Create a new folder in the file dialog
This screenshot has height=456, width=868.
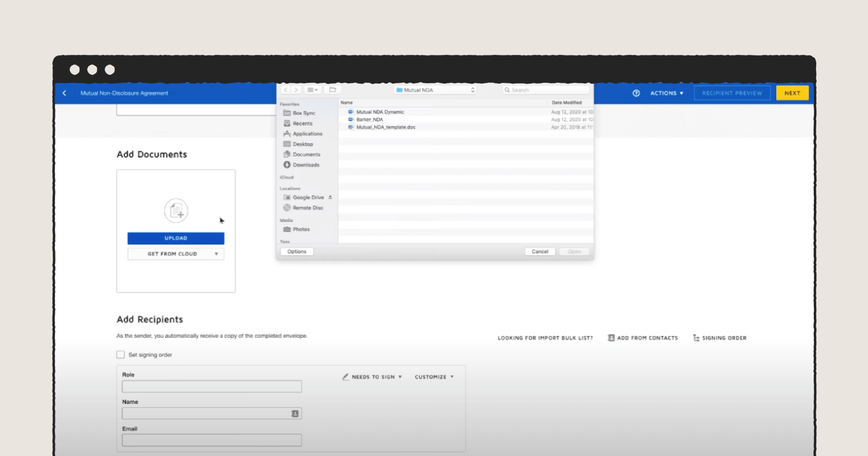[x=333, y=90]
